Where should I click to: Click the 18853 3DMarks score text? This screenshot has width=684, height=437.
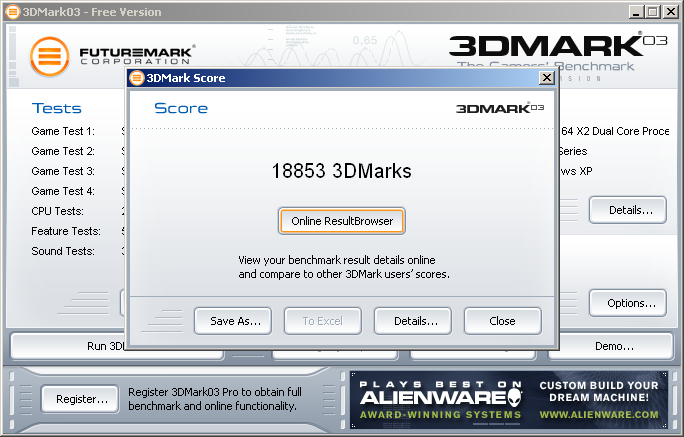coord(342,171)
